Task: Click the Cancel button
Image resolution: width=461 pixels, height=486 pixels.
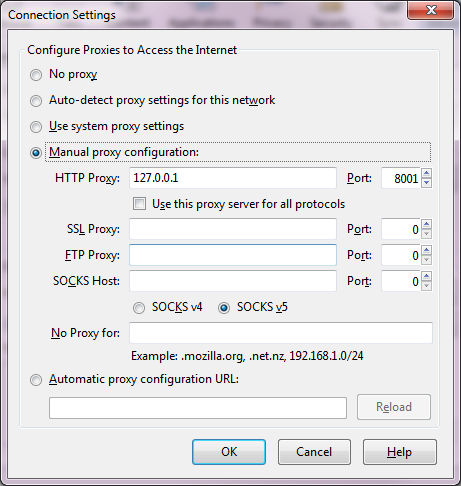Action: pyautogui.click(x=314, y=452)
